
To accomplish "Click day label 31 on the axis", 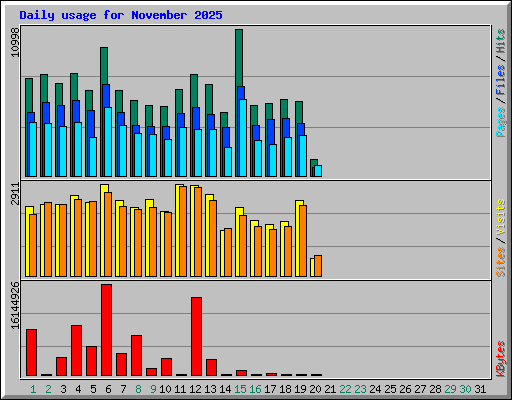I will [480, 389].
